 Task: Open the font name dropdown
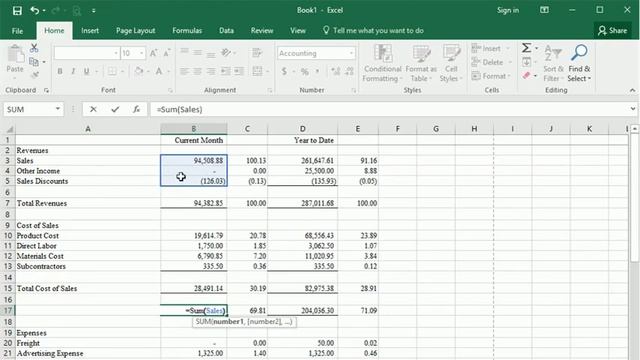point(116,53)
